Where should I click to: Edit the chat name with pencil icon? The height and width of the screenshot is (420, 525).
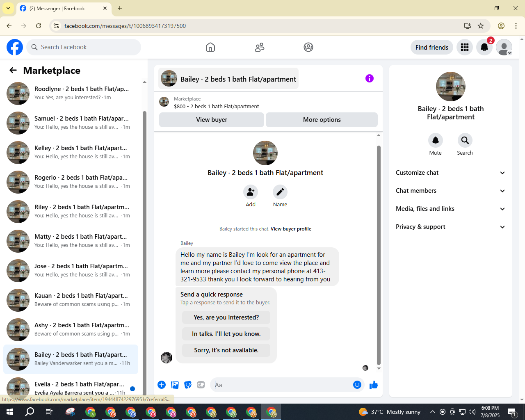pos(280,192)
